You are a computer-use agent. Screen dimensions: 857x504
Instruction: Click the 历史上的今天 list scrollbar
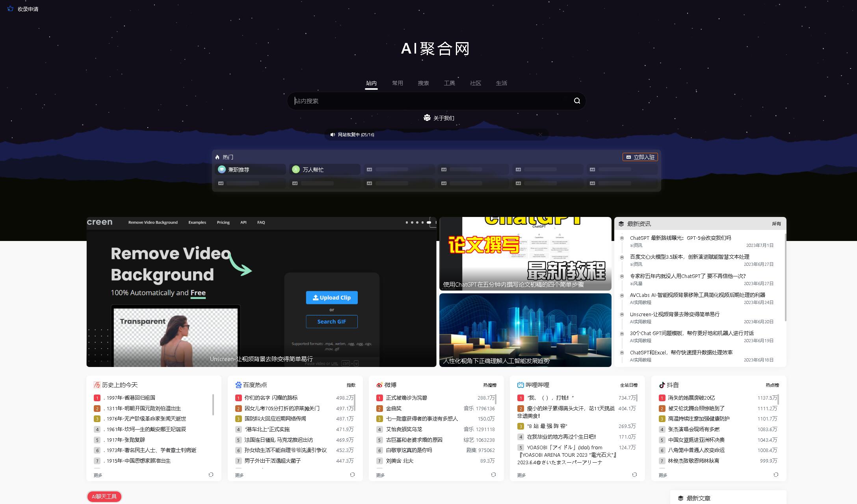213,404
